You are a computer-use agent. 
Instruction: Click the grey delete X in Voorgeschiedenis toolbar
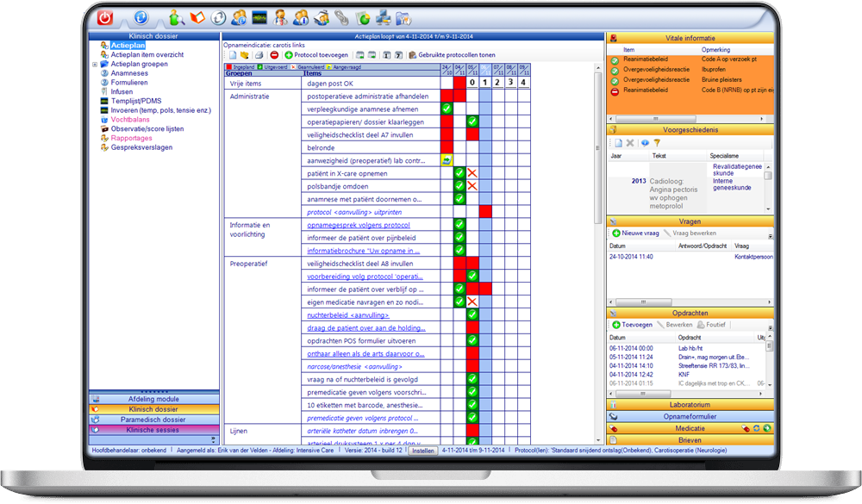tap(631, 143)
